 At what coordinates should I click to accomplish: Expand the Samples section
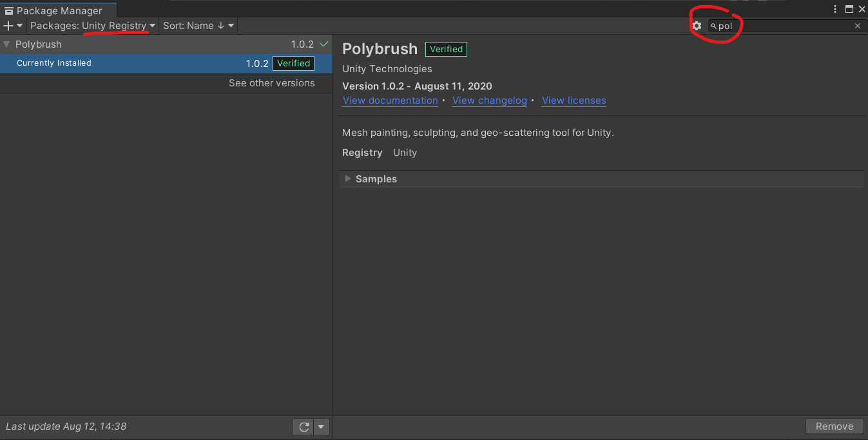(x=349, y=179)
